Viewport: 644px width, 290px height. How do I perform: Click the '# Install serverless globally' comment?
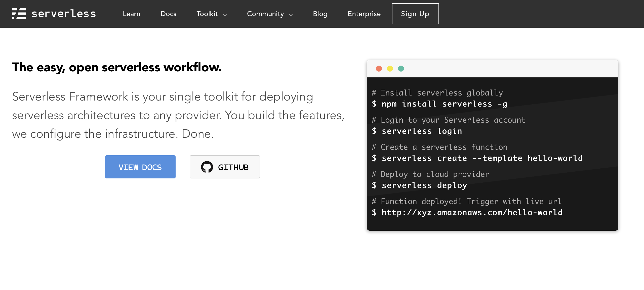(x=437, y=93)
